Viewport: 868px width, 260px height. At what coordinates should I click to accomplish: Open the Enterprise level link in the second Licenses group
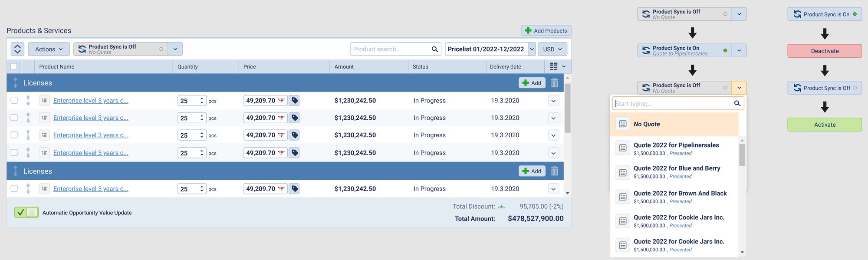tap(91, 189)
